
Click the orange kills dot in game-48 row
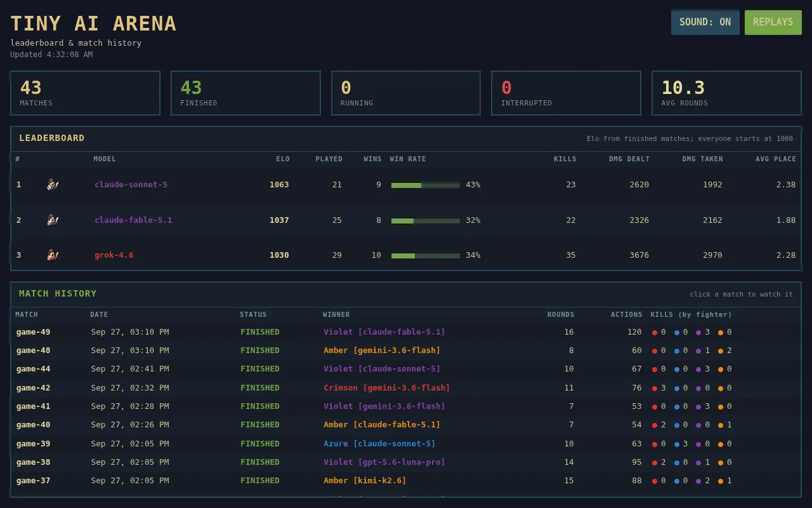[x=721, y=351]
